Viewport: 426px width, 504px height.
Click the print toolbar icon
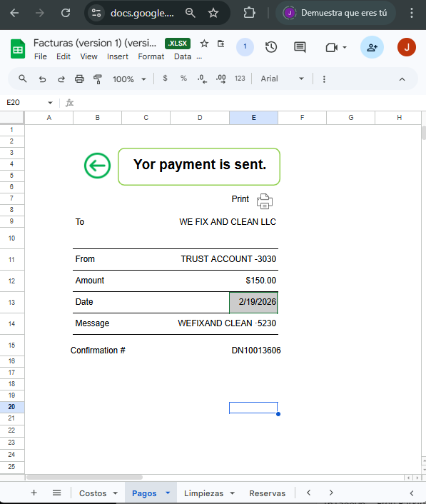click(79, 79)
